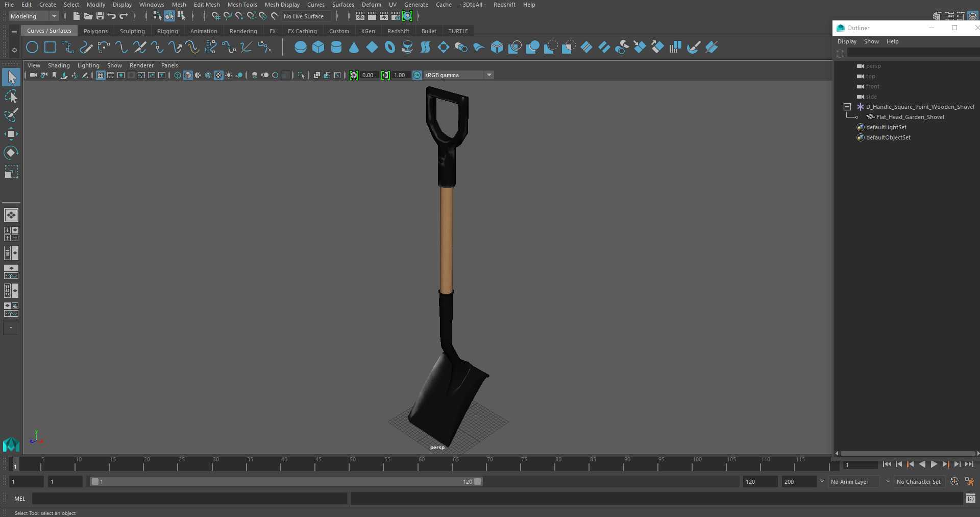This screenshot has height=517, width=980.
Task: Go to the end of playback range
Action: pos(969,464)
